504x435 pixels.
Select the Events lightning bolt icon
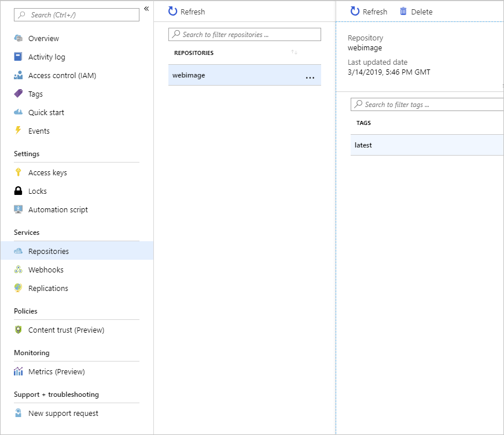19,131
